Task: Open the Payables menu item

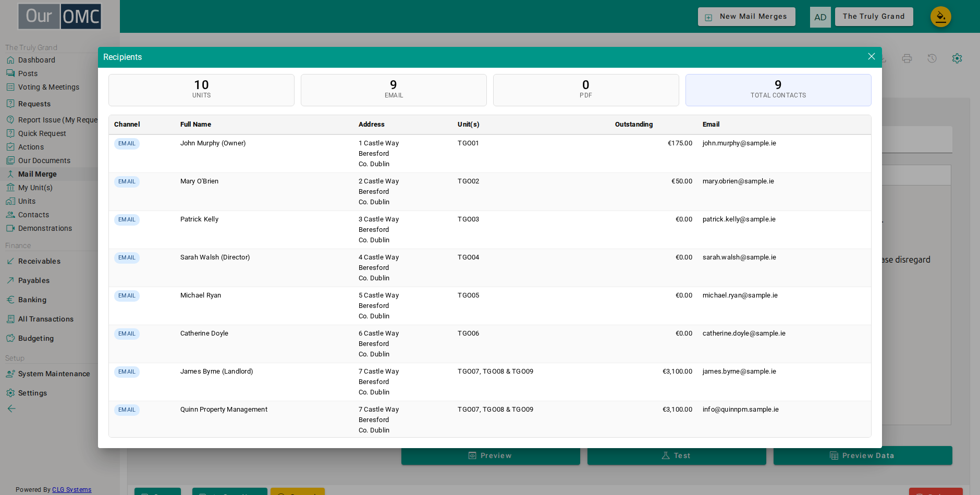Action: point(34,280)
